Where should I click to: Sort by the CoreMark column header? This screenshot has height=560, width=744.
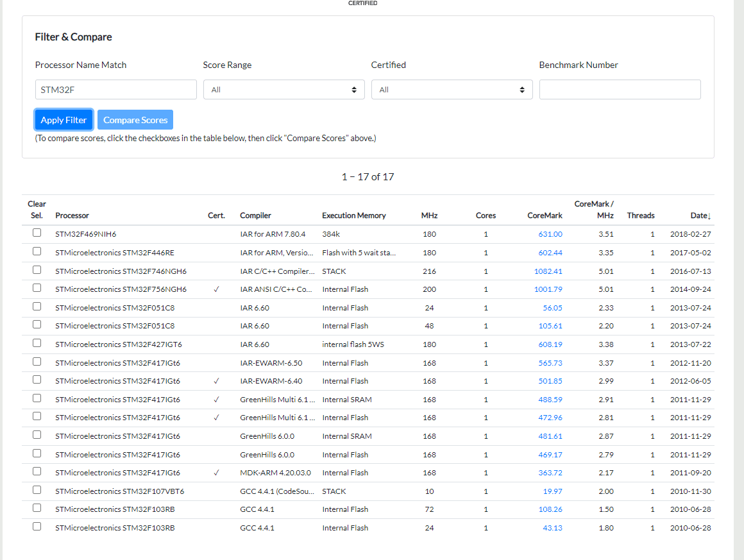pyautogui.click(x=545, y=215)
